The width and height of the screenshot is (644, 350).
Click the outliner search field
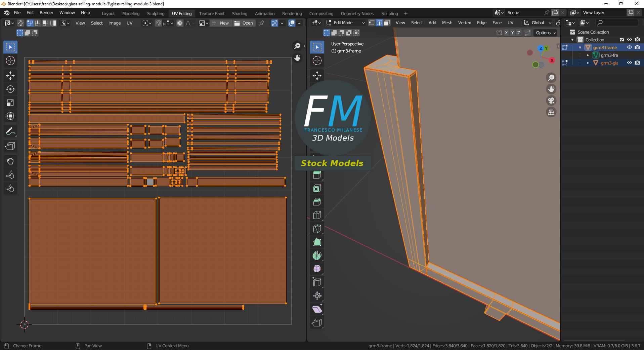617,23
